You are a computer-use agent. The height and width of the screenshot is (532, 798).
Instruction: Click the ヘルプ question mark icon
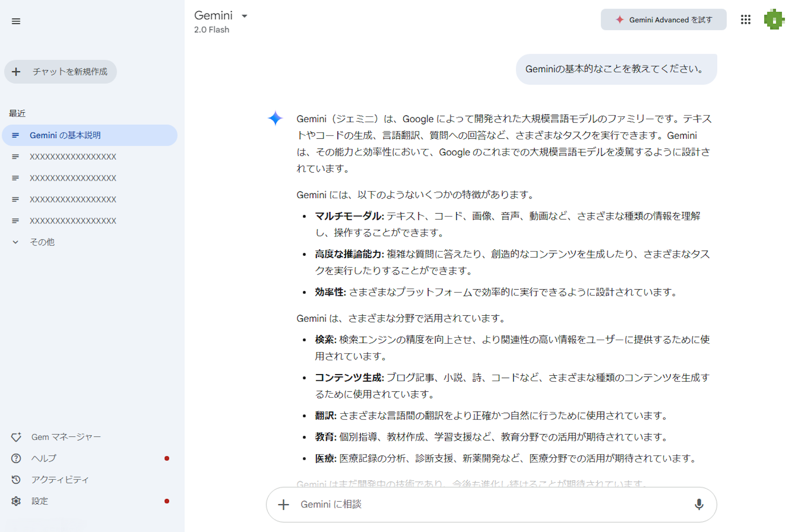[16, 458]
